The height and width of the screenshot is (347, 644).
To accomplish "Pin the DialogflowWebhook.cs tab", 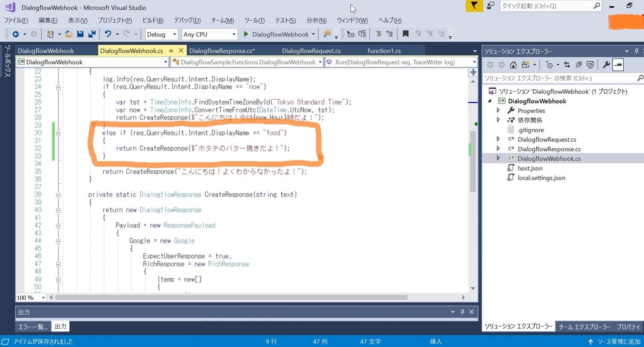I will [171, 50].
